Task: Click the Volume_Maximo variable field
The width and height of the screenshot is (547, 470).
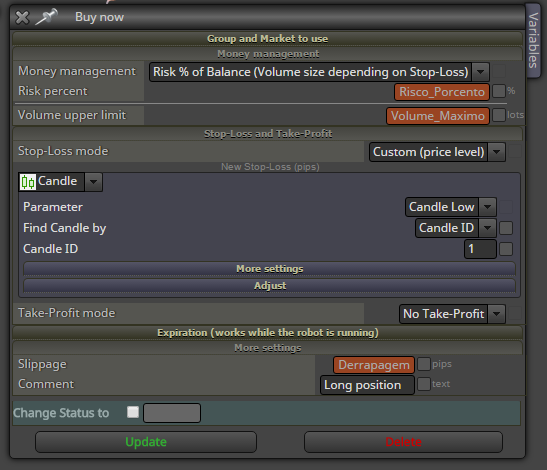Action: coord(437,116)
